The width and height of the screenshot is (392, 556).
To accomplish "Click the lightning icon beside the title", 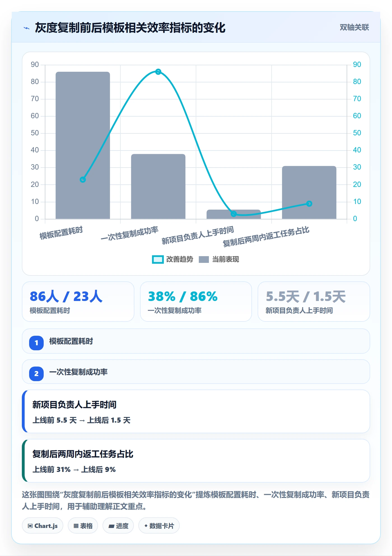I will (x=27, y=28).
